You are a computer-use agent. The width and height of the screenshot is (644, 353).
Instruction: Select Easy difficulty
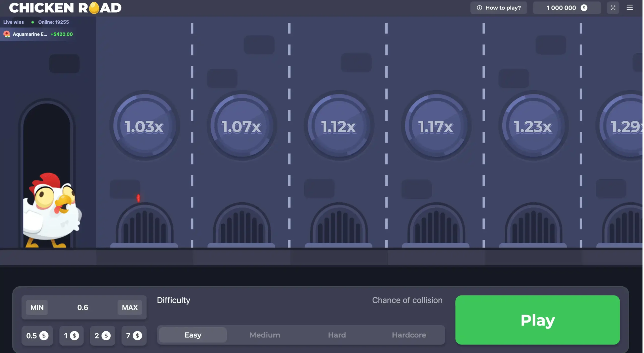[193, 335]
